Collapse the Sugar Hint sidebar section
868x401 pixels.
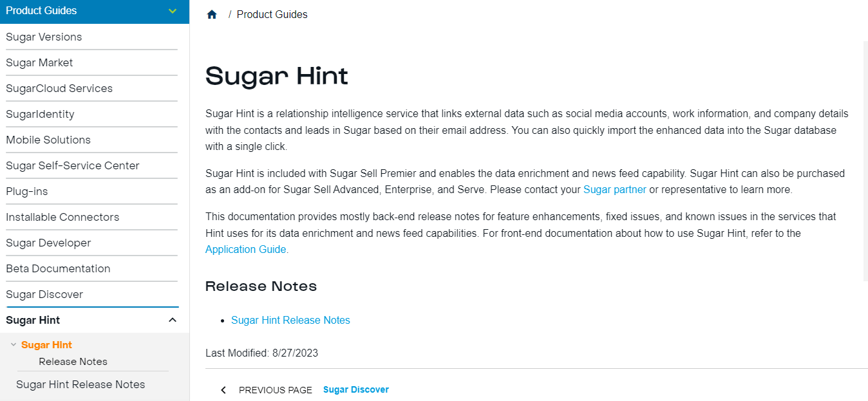[172, 319]
